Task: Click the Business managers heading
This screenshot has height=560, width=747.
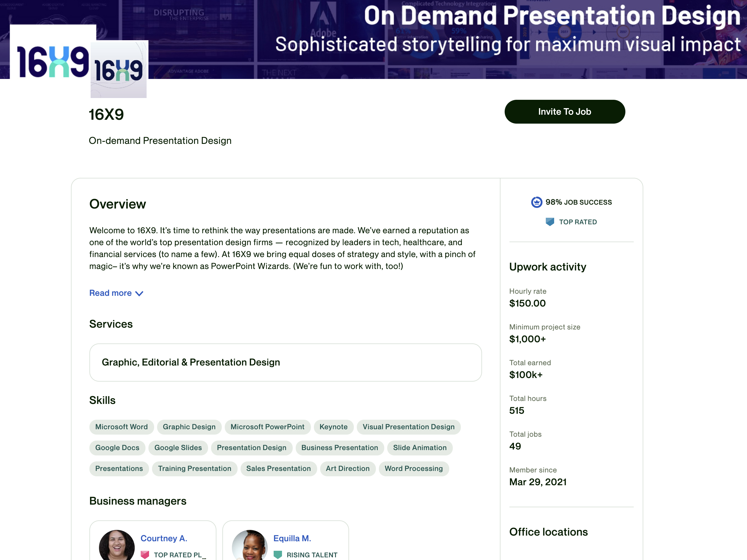Action: pos(138,501)
